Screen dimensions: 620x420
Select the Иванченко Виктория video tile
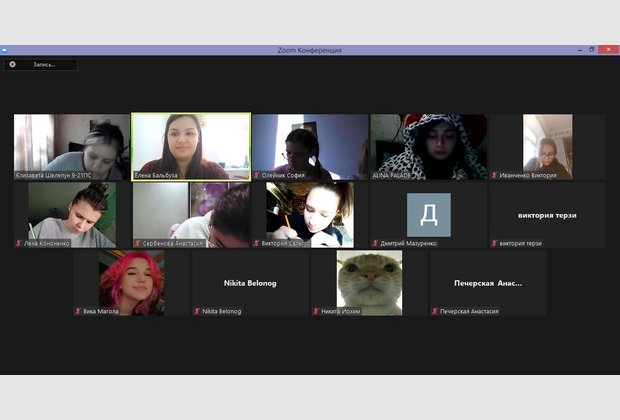click(x=548, y=147)
